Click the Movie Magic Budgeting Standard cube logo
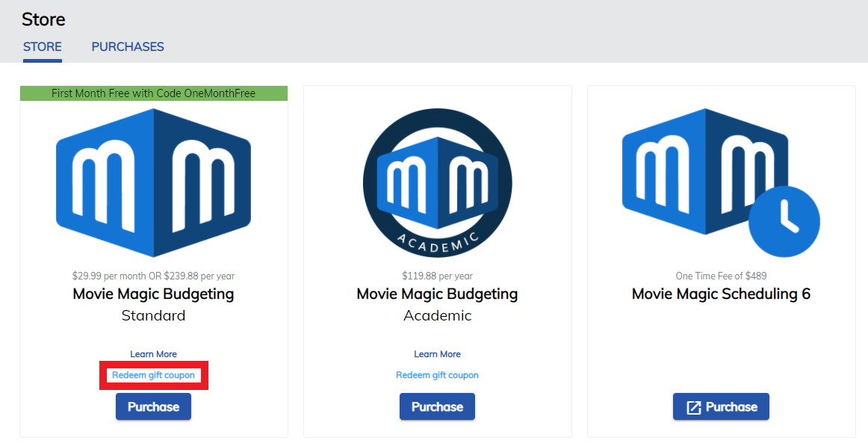The width and height of the screenshot is (868, 446). 153,183
